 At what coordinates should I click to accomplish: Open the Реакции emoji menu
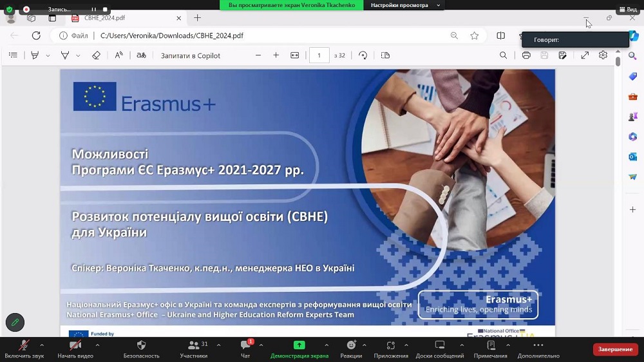(351, 348)
